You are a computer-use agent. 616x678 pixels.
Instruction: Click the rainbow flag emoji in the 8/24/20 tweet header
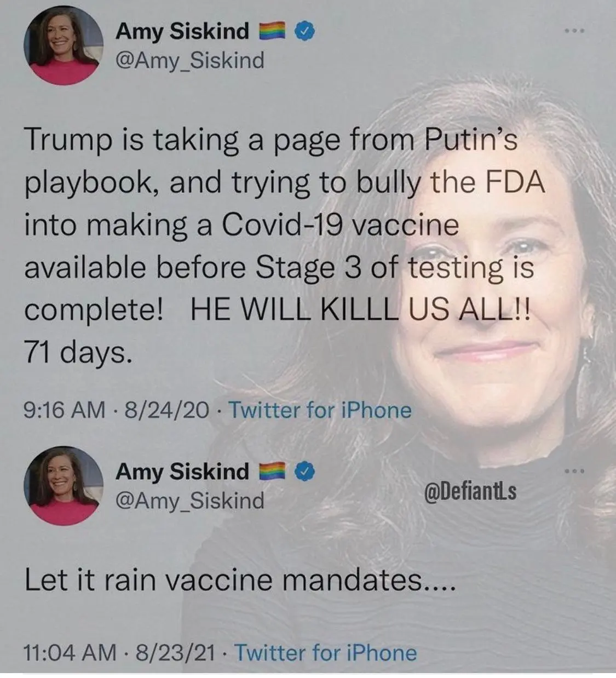[273, 32]
